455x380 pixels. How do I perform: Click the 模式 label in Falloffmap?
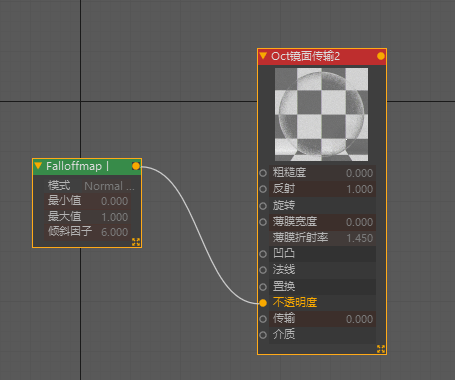(x=59, y=186)
